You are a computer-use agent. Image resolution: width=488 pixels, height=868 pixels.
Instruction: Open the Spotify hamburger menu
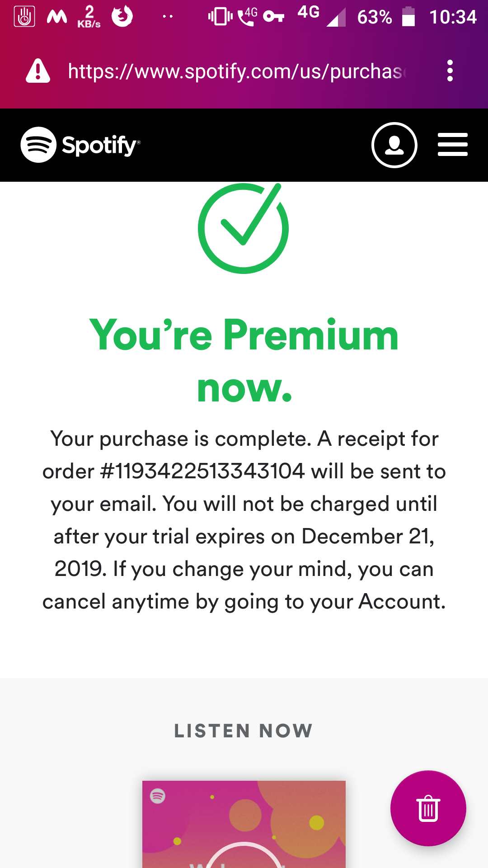452,145
